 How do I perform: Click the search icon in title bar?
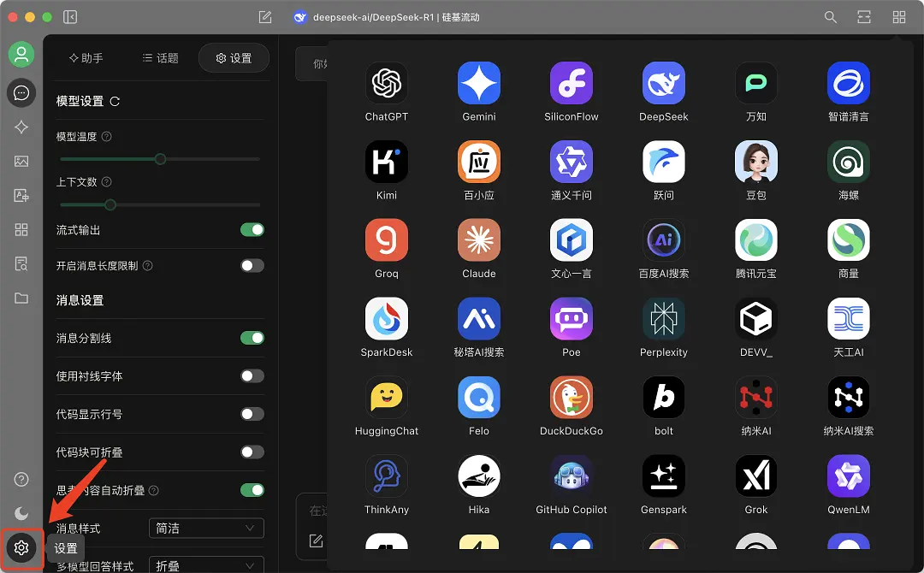coord(830,17)
